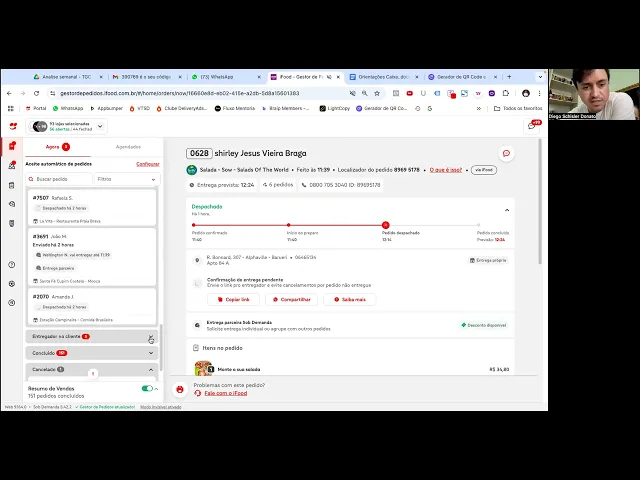
Task: Open the orders section in iFood sidebar
Action: coord(12,146)
